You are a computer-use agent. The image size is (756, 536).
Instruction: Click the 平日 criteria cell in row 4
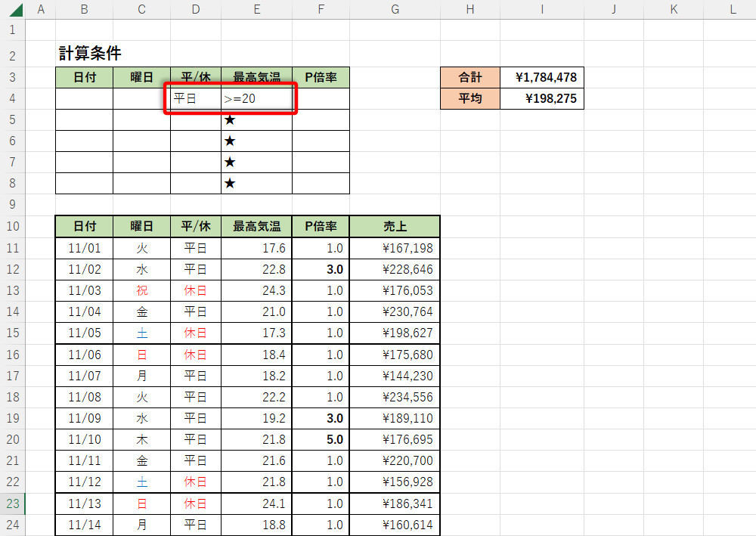point(195,99)
